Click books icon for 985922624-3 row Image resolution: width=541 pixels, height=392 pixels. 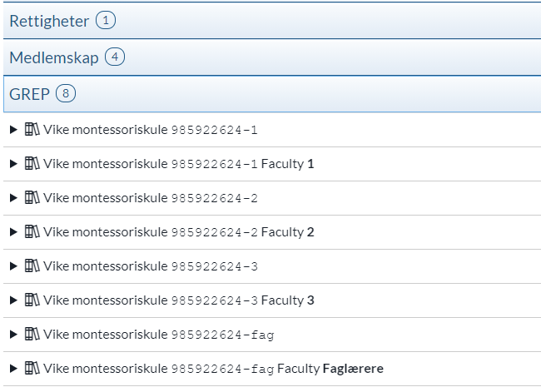click(x=32, y=265)
